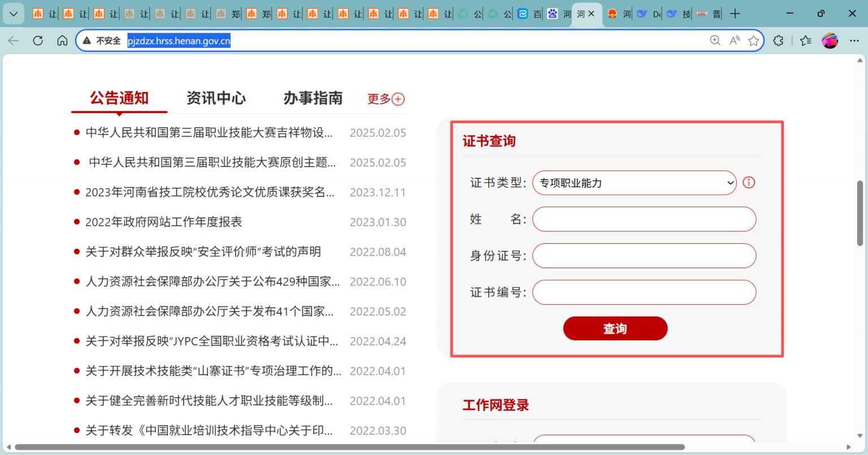This screenshot has height=455, width=868.
Task: Click the browser profile avatar
Action: tap(830, 41)
